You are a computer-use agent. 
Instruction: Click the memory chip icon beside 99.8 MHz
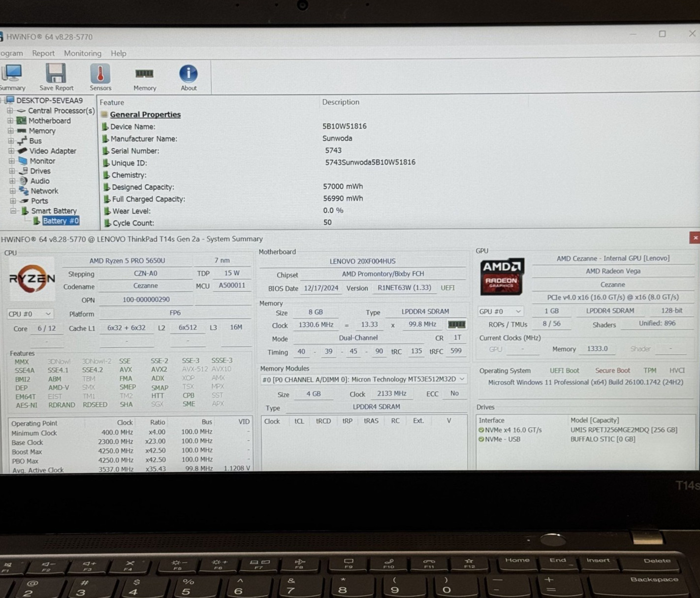456,325
